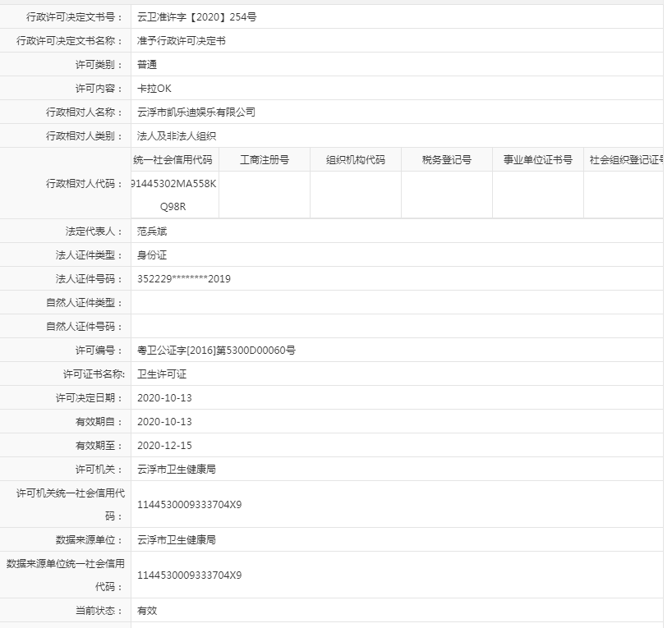
Task: Select the 许可内容 cell showing 卡拉OK
Action: pyautogui.click(x=153, y=87)
